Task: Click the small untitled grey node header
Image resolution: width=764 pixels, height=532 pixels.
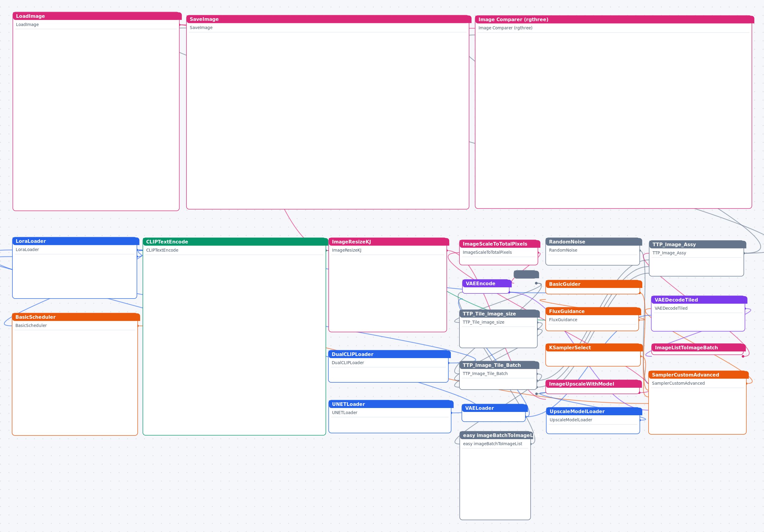Action: point(526,274)
